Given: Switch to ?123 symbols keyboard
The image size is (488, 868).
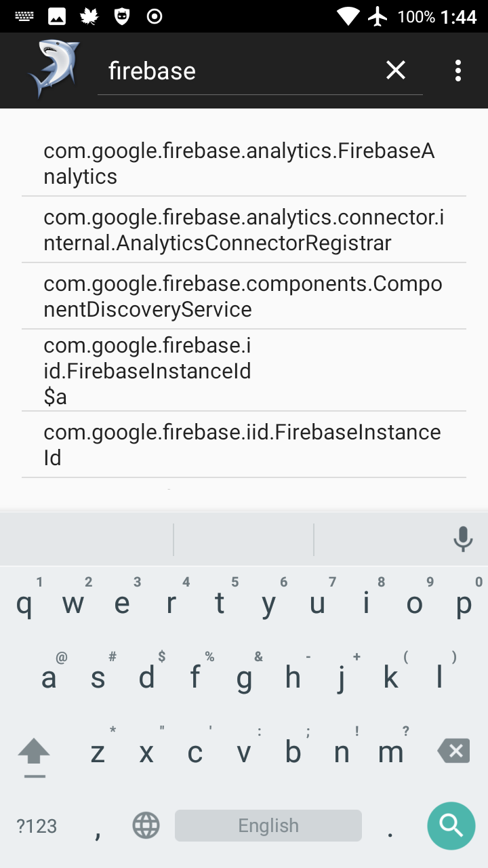Looking at the screenshot, I should (x=37, y=825).
